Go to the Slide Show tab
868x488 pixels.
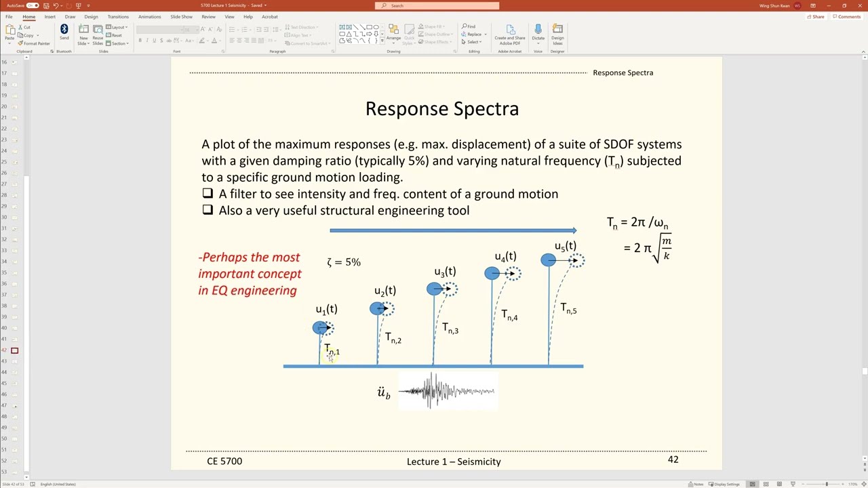coord(181,16)
